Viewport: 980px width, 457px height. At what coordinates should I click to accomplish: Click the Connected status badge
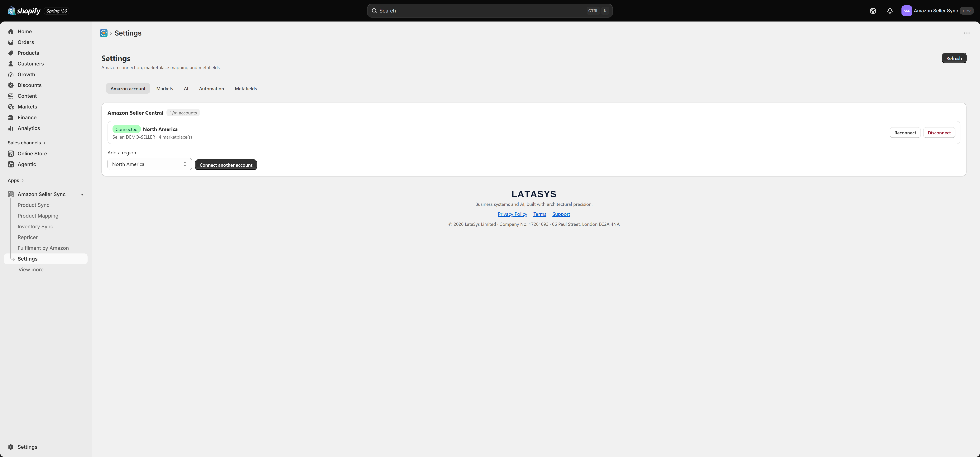[126, 129]
